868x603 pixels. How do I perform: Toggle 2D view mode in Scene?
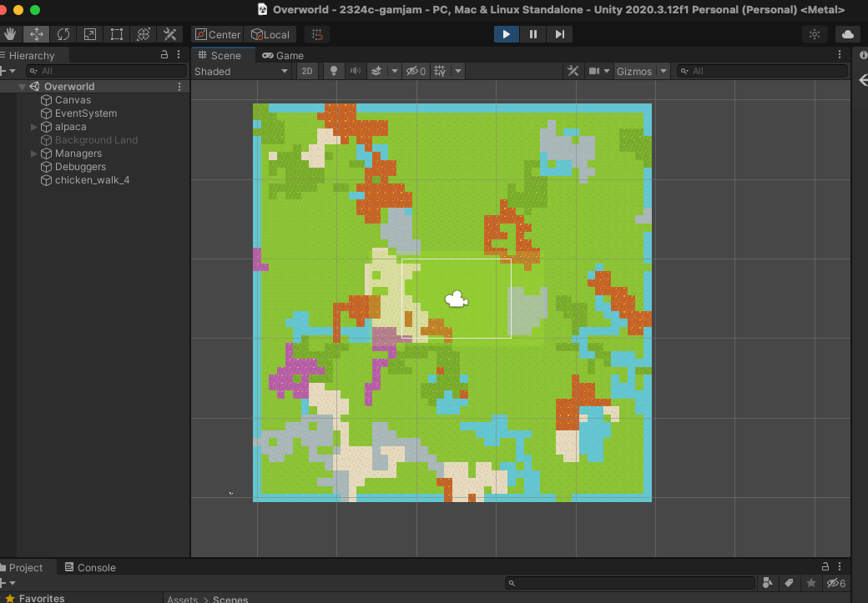click(307, 71)
